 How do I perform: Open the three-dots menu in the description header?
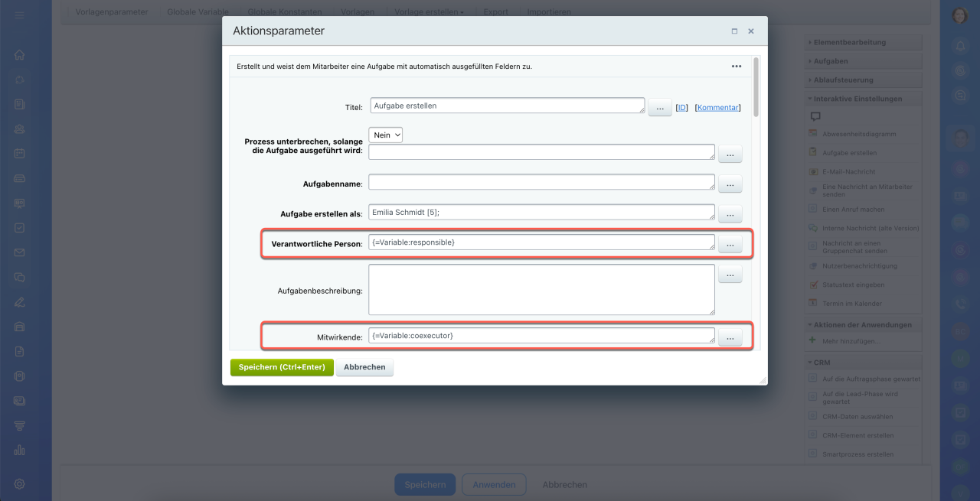(x=736, y=67)
